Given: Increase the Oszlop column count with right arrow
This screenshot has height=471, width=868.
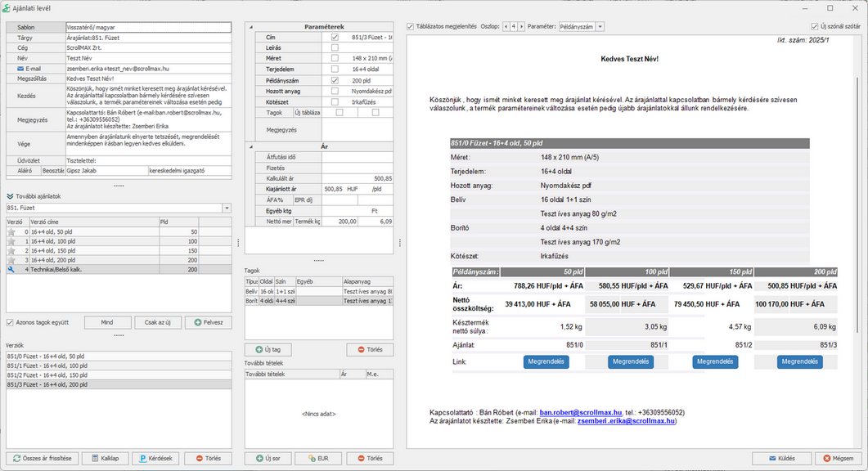Looking at the screenshot, I should [520, 26].
